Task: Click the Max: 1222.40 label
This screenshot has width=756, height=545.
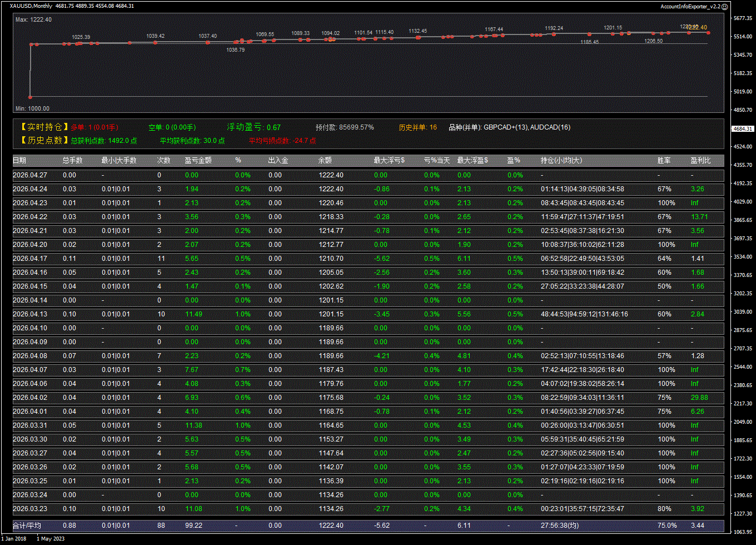Action: (x=33, y=19)
